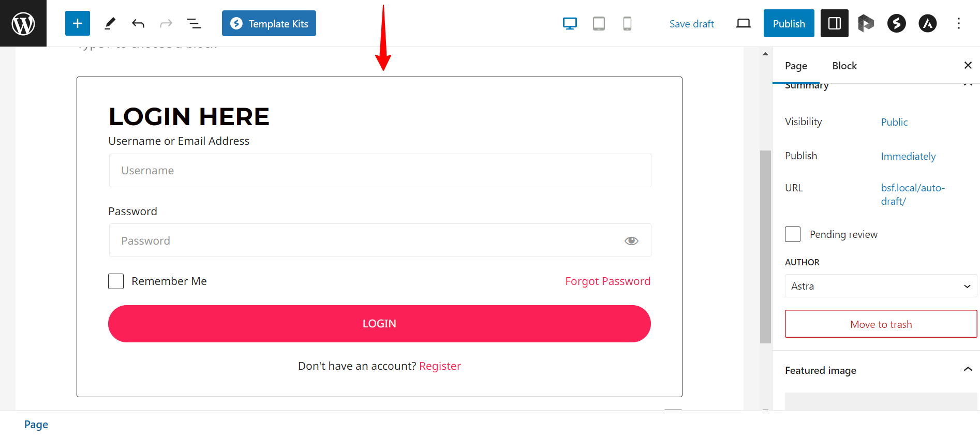Show the password with the eye toggle
This screenshot has width=980, height=437.
(631, 240)
